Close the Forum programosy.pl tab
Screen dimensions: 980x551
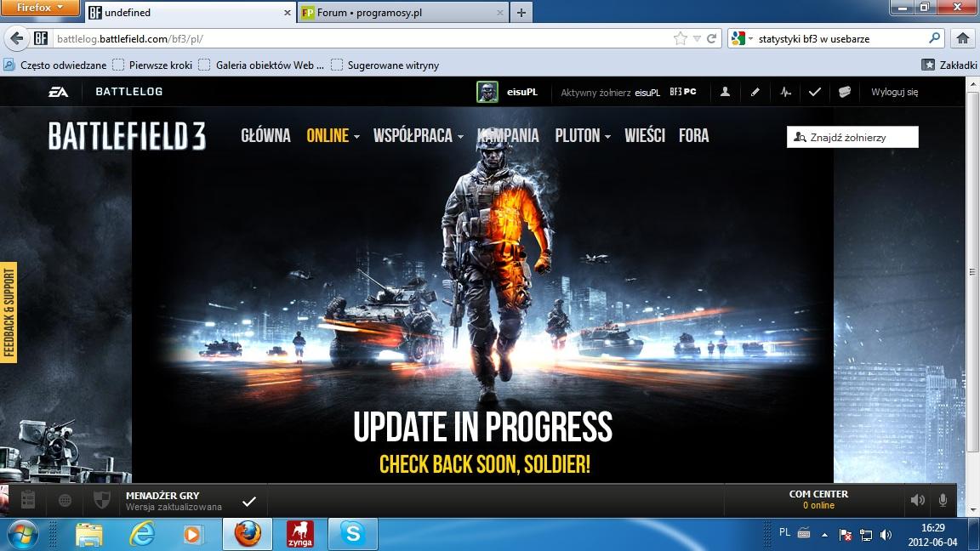click(500, 13)
